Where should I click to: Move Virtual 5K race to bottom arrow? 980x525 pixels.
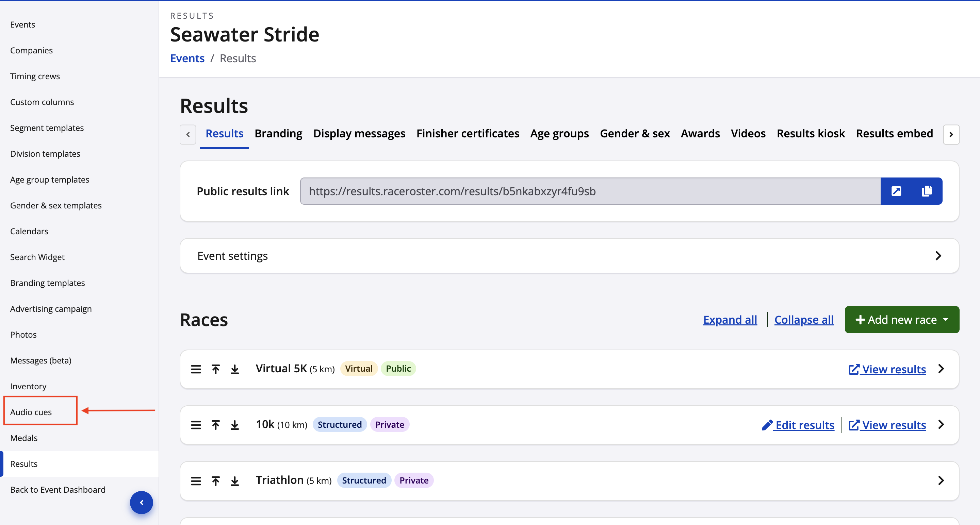coord(235,369)
